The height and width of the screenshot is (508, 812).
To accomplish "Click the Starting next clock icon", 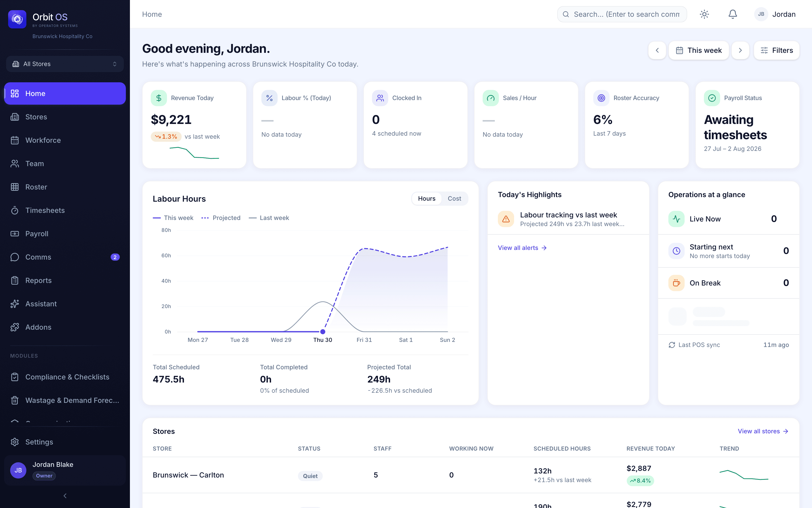I will coord(676,251).
